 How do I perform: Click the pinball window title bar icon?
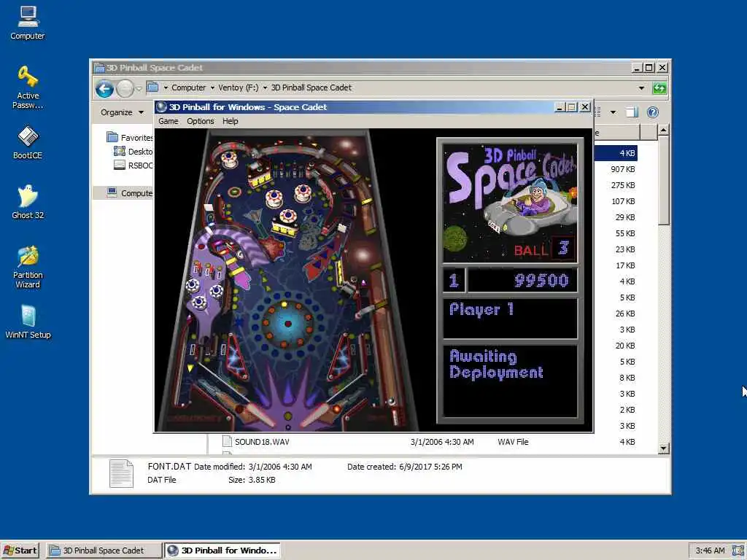pos(161,107)
